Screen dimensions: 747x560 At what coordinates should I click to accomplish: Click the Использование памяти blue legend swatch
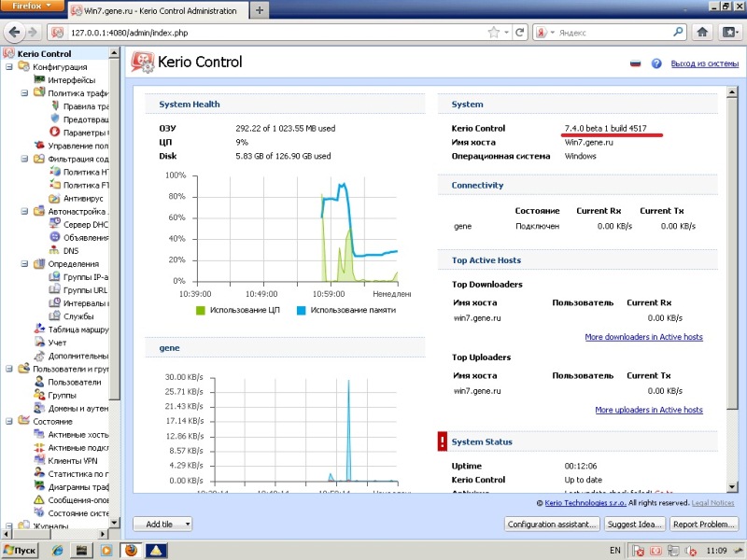[301, 311]
